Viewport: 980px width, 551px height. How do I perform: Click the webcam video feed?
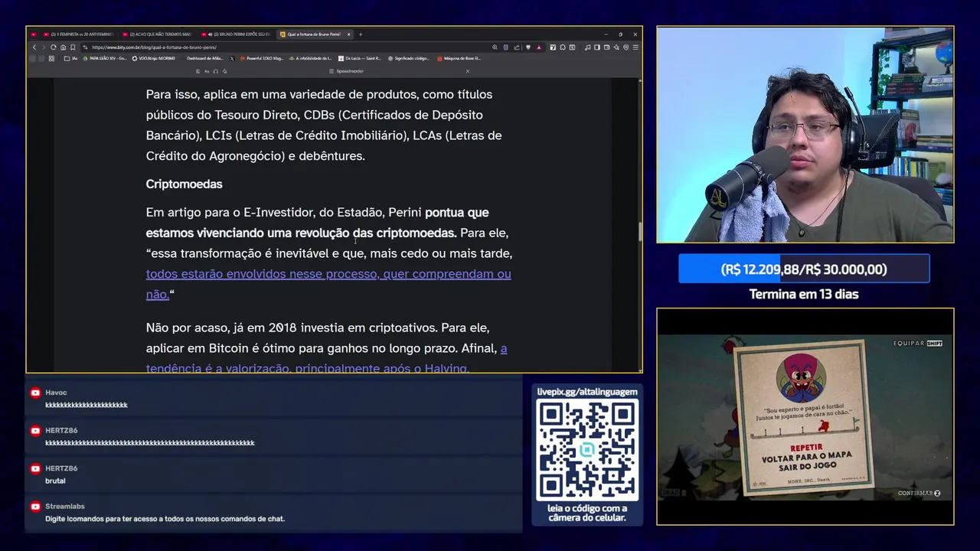click(805, 135)
